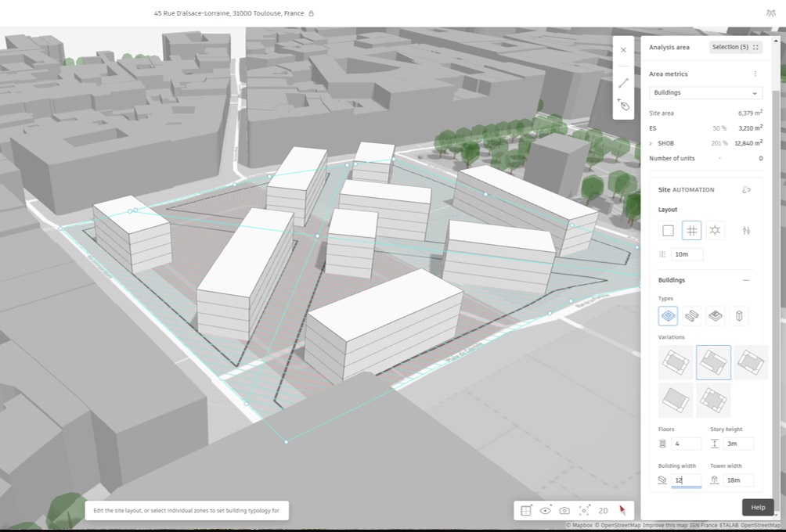Expand the SHOB metric row

(x=649, y=143)
